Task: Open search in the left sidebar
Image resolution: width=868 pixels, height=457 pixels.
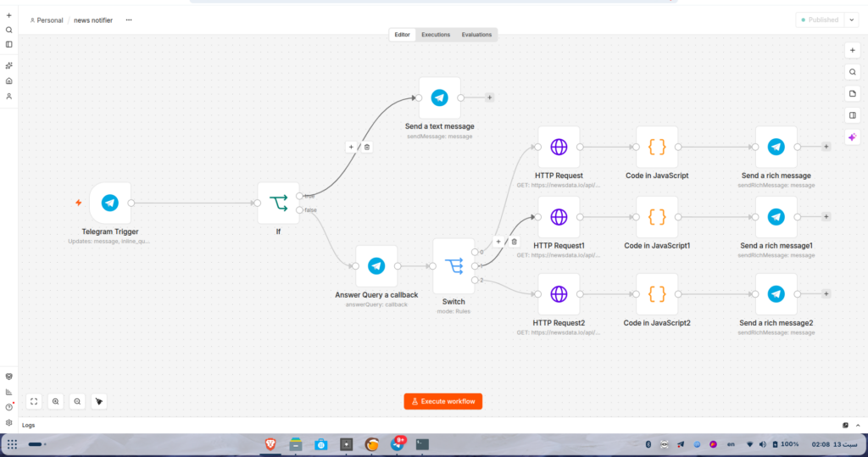Action: pos(8,30)
